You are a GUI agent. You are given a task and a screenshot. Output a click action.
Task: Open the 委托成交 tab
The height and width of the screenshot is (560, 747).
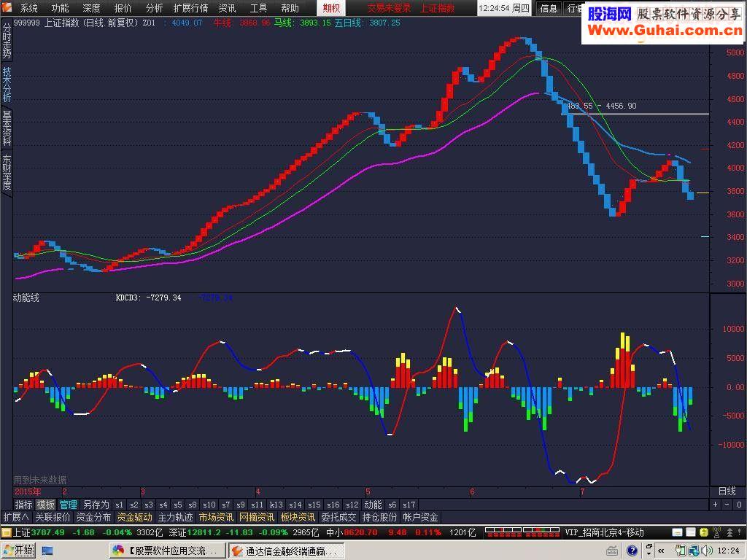(x=338, y=517)
